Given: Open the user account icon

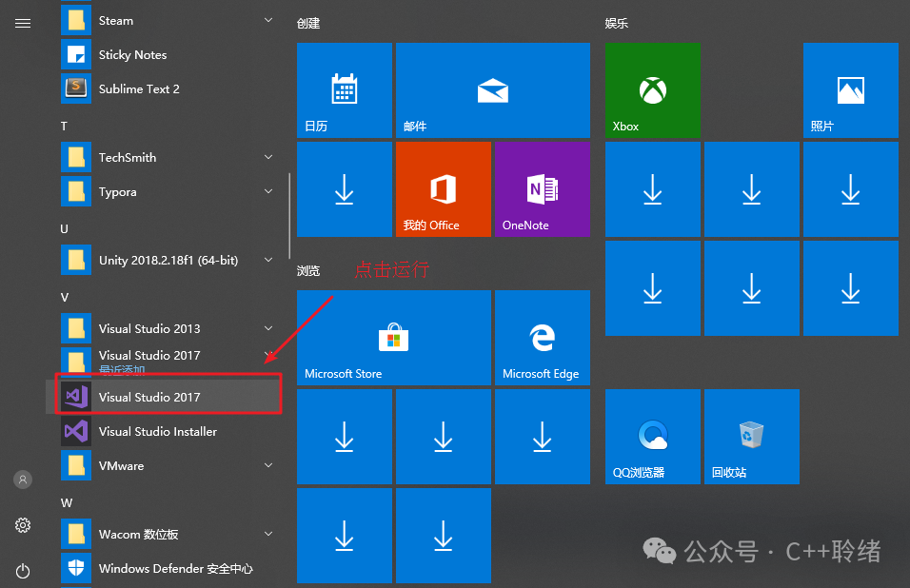Looking at the screenshot, I should pos(23,480).
